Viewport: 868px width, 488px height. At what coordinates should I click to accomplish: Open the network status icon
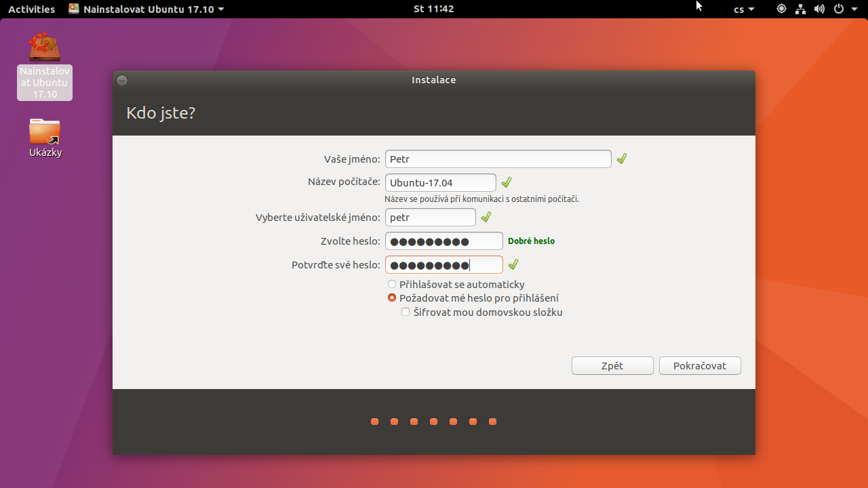(x=800, y=9)
